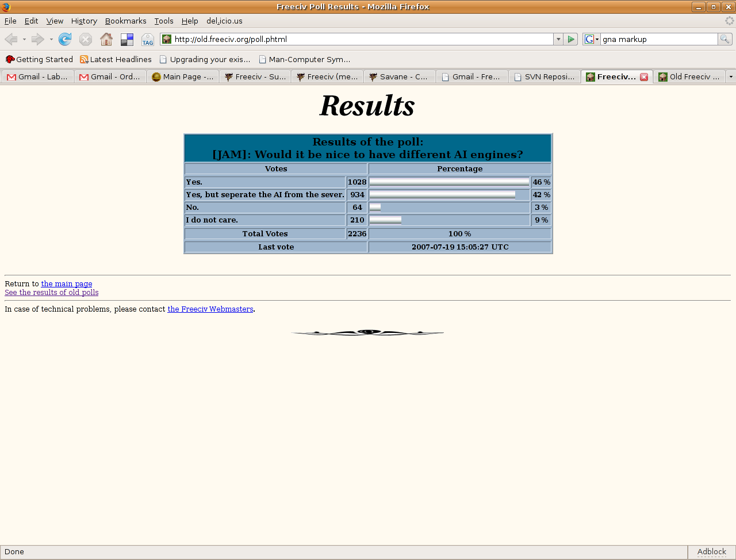Click the No. 3% percentage bar
This screenshot has width=736, height=560.
coord(375,208)
